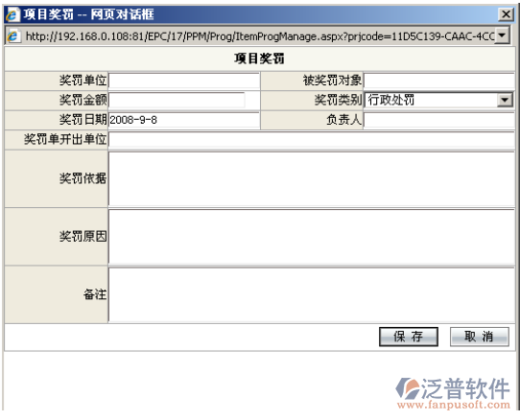
Task: Click the page icon beside the URL
Action: pos(14,35)
